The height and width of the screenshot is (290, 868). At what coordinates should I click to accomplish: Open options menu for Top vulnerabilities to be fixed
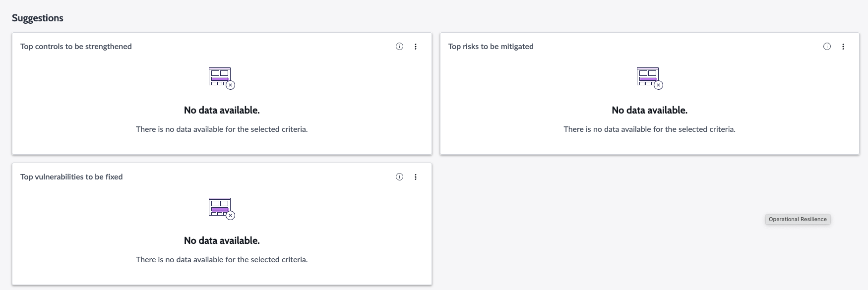pyautogui.click(x=416, y=177)
